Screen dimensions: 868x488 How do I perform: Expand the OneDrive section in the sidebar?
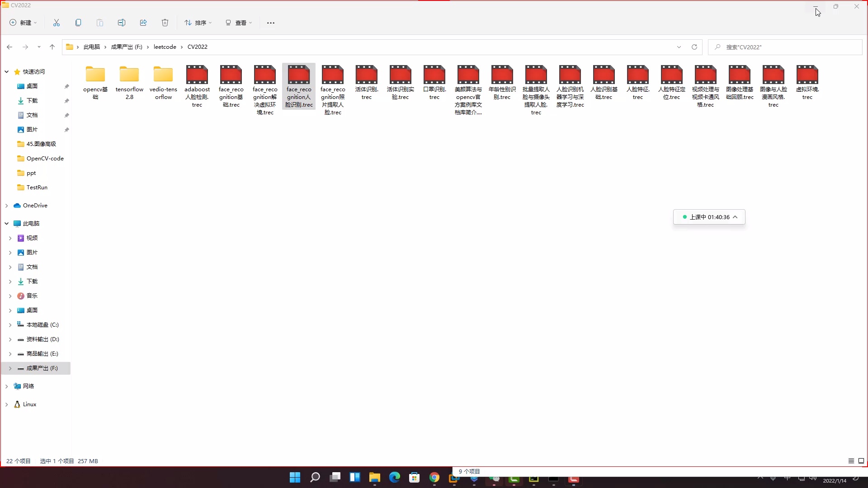(x=6, y=206)
